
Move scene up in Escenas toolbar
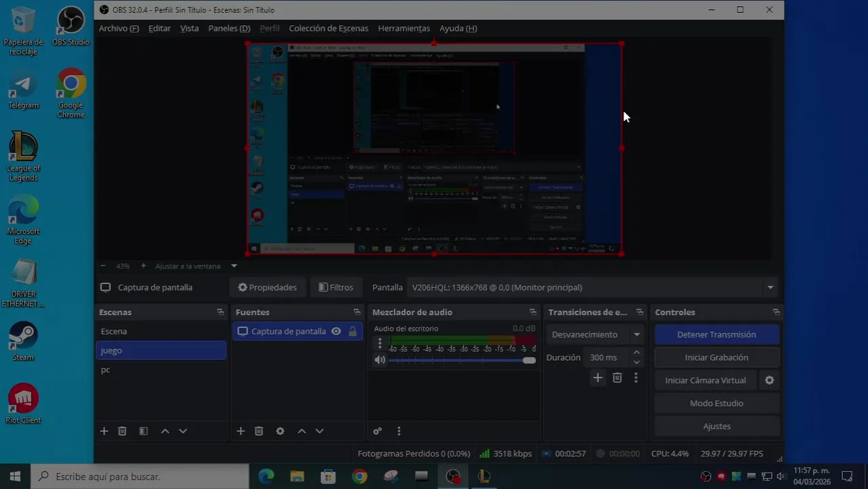[x=165, y=431]
